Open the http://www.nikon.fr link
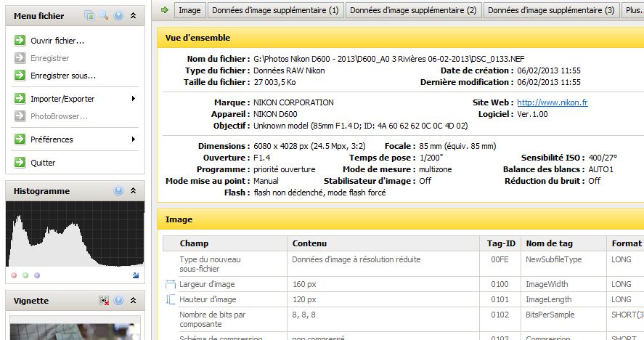Screen dimensions: 644x340 (553, 102)
